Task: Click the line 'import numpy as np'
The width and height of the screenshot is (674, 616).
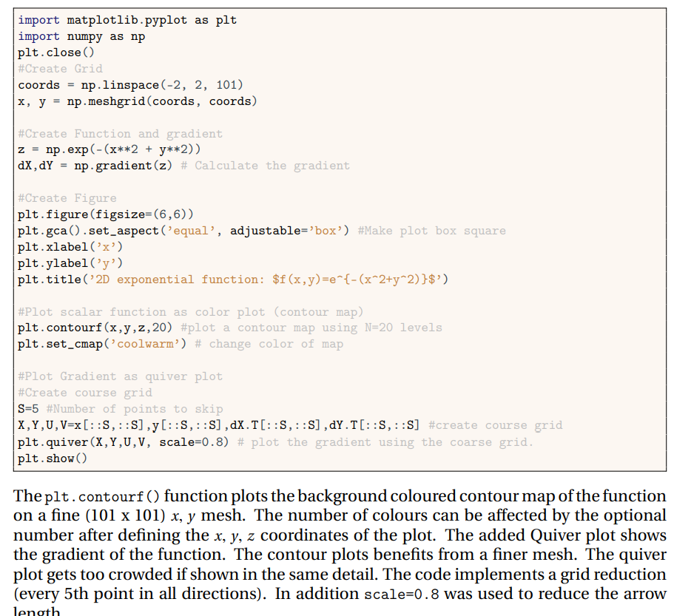Action: (81, 36)
